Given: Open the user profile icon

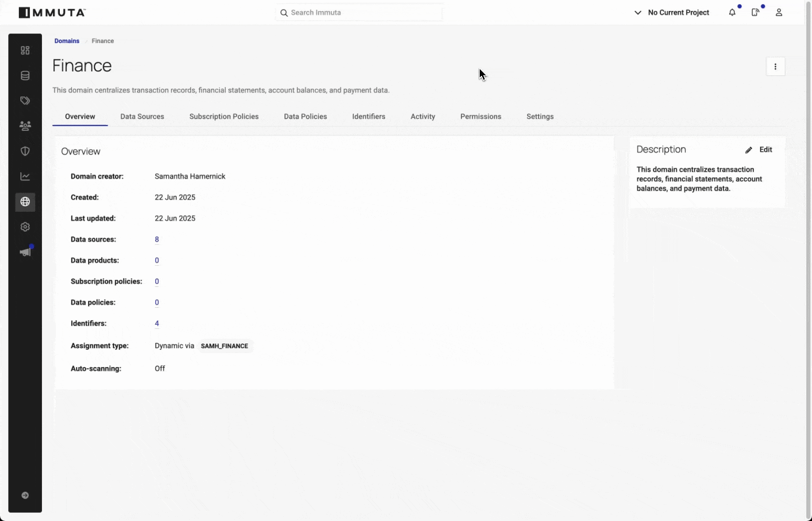Looking at the screenshot, I should tap(779, 13).
